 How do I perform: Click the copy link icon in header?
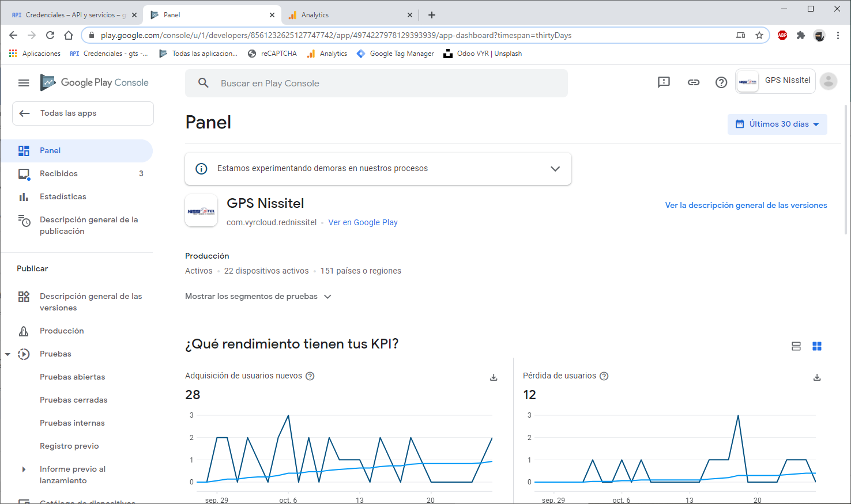point(693,82)
